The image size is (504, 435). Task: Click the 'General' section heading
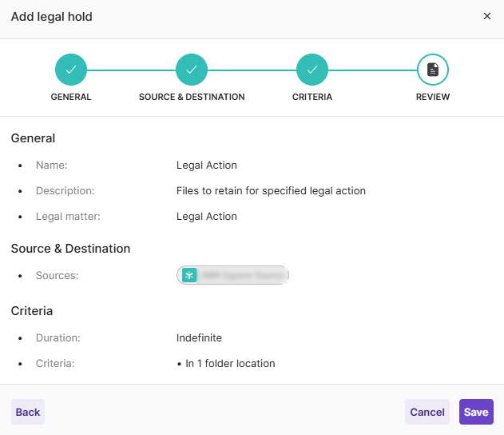33,138
